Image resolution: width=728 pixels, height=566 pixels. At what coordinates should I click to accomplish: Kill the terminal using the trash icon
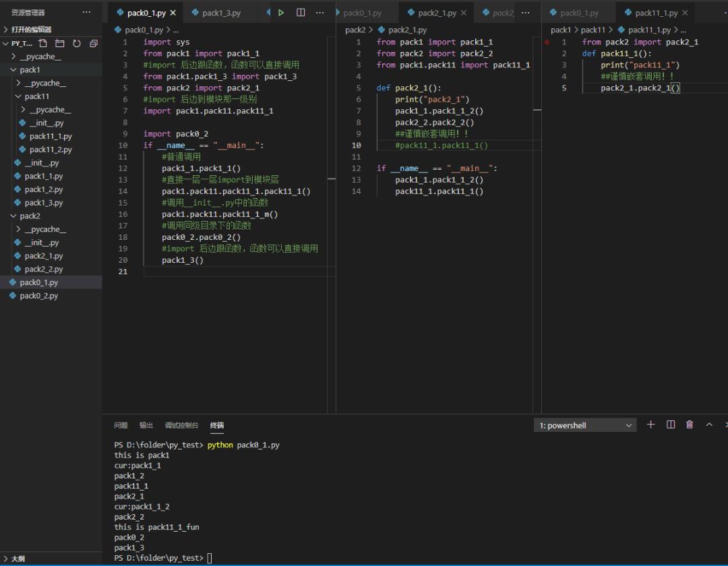(690, 425)
